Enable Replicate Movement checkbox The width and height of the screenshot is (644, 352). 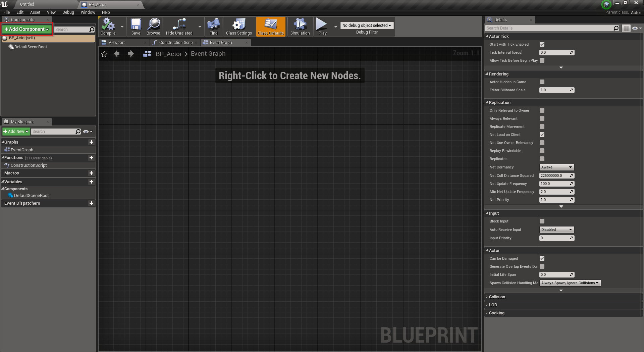(542, 127)
